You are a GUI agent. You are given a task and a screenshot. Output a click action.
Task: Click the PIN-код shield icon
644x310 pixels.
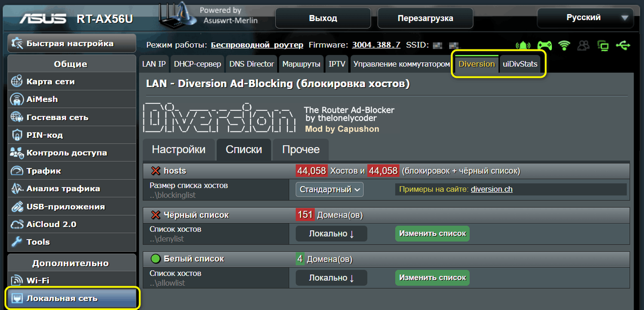[x=17, y=135]
